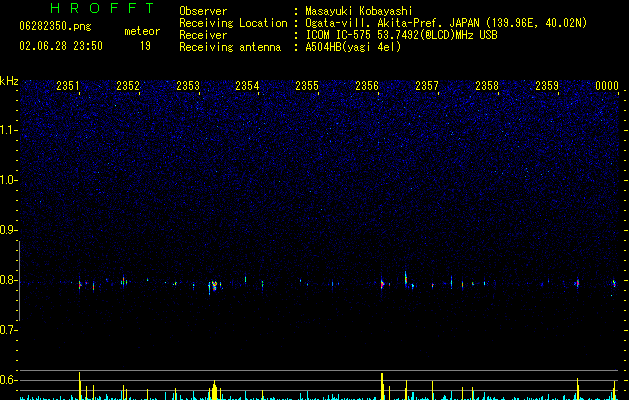629x400 pixels.
Task: Click the kHz axis unit label
Action: (9, 81)
